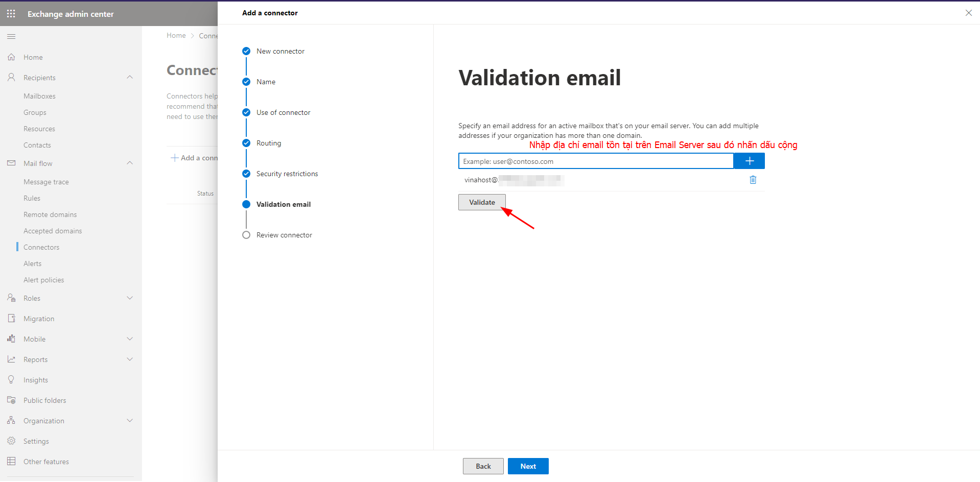Click the app launcher waffle icon
This screenshot has height=482, width=980.
[x=11, y=14]
